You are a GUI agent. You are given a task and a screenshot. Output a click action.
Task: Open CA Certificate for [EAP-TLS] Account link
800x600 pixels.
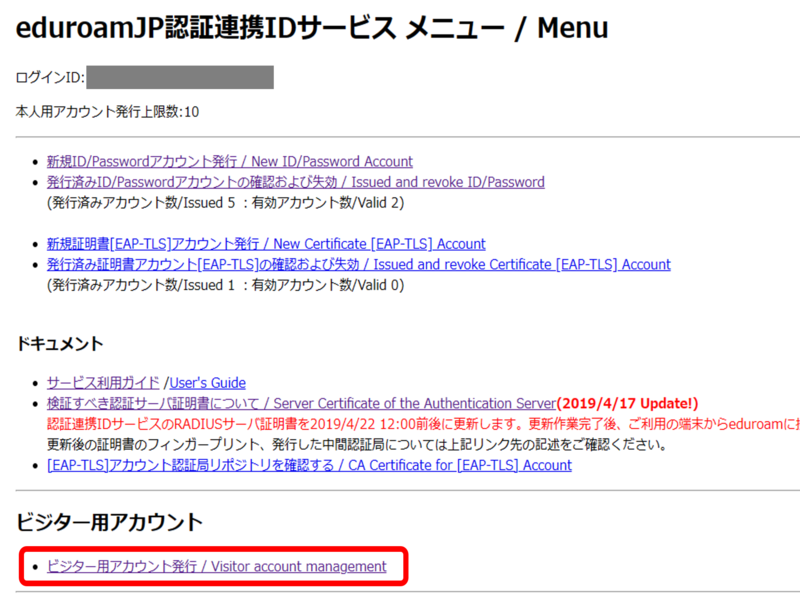point(309,465)
